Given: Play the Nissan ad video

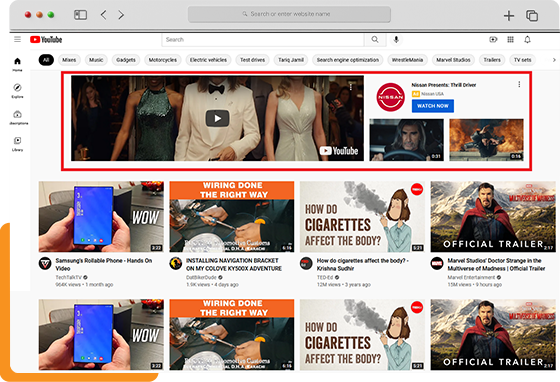Looking at the screenshot, I should 217,118.
